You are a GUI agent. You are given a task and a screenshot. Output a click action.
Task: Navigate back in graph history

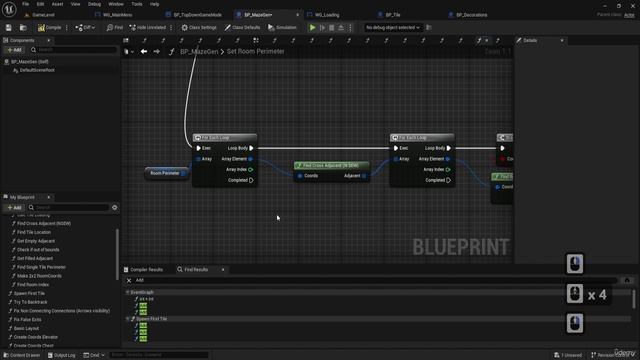(x=144, y=51)
